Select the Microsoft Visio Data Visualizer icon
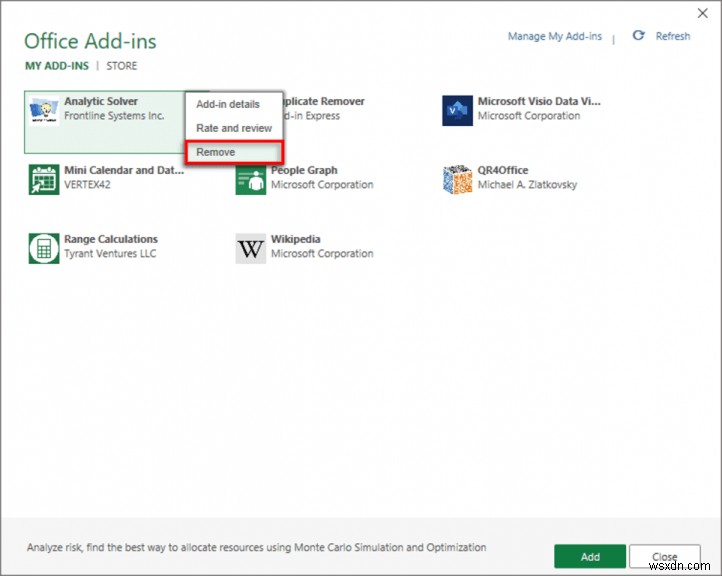This screenshot has width=722, height=576. point(457,111)
